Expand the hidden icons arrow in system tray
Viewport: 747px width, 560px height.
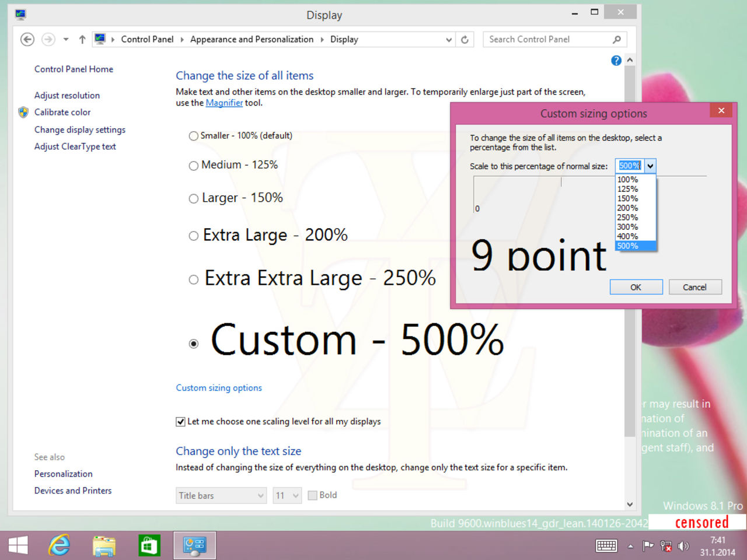point(630,546)
